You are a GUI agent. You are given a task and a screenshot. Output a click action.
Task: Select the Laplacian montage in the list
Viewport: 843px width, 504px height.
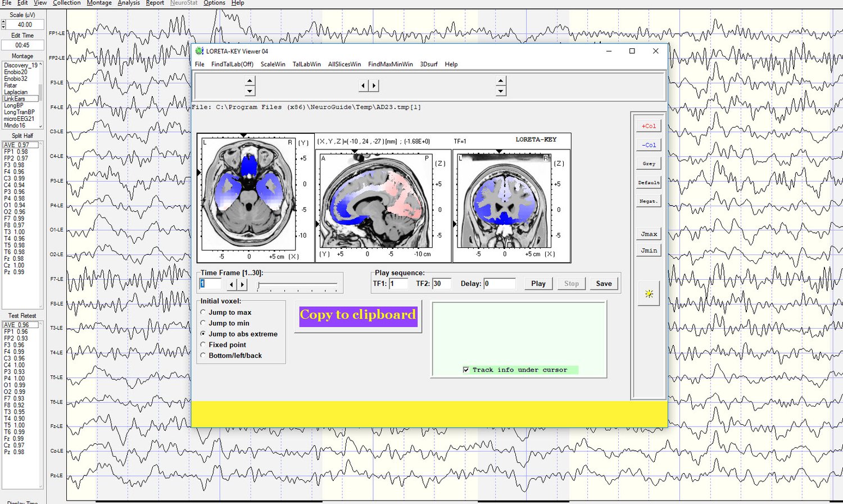point(16,92)
